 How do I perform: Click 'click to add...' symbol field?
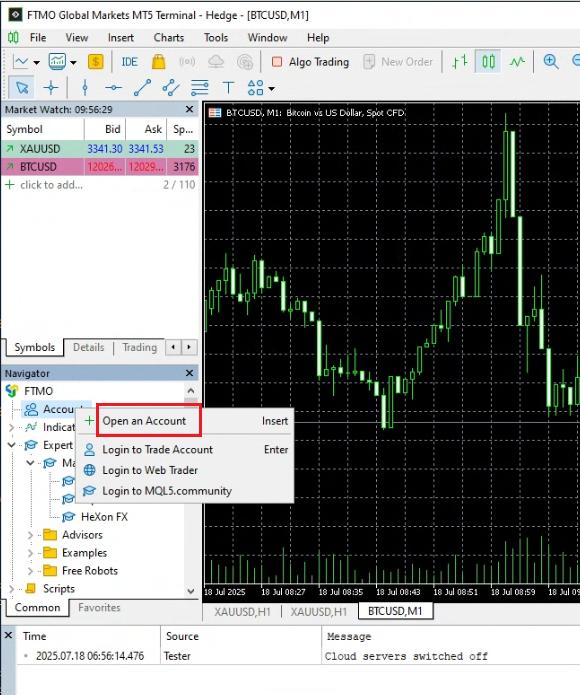51,185
